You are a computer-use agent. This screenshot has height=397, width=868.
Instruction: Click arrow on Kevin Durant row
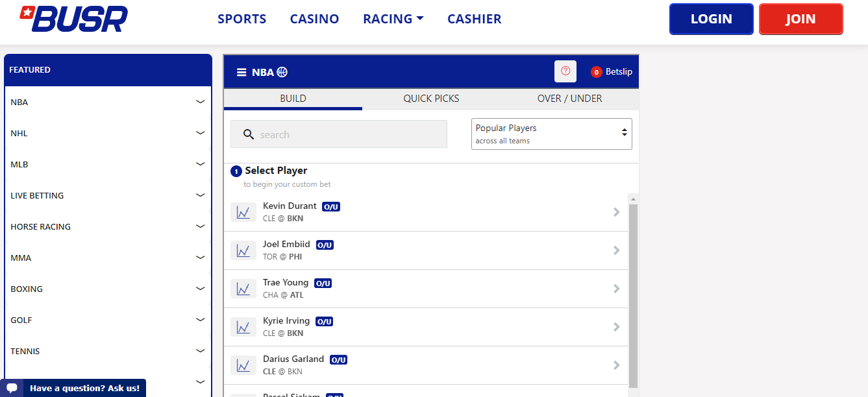tap(616, 212)
